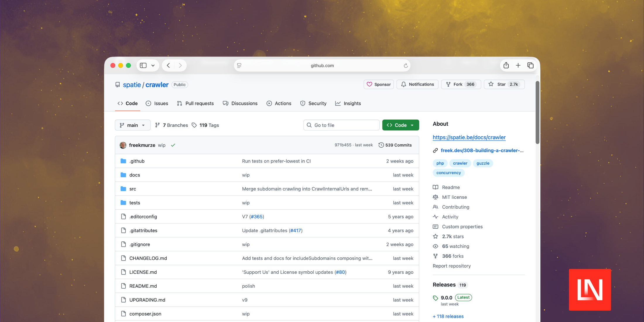This screenshot has width=644, height=322.
Task: Click the magnifying glass in the file search box
Action: pos(309,125)
